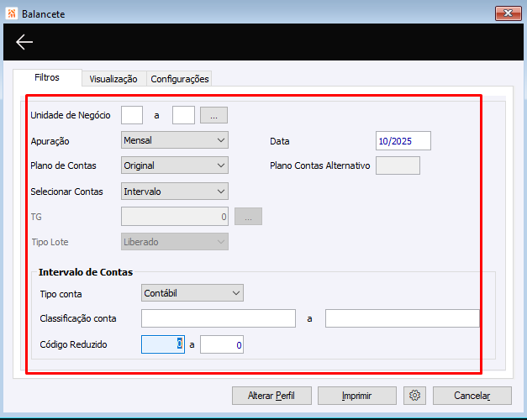Viewport: 527px width, 420px height.
Task: Close the Balancete window
Action: [x=509, y=13]
